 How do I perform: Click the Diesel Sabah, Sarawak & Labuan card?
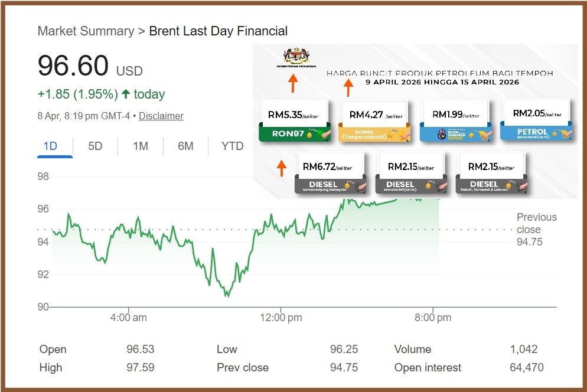[x=491, y=173]
